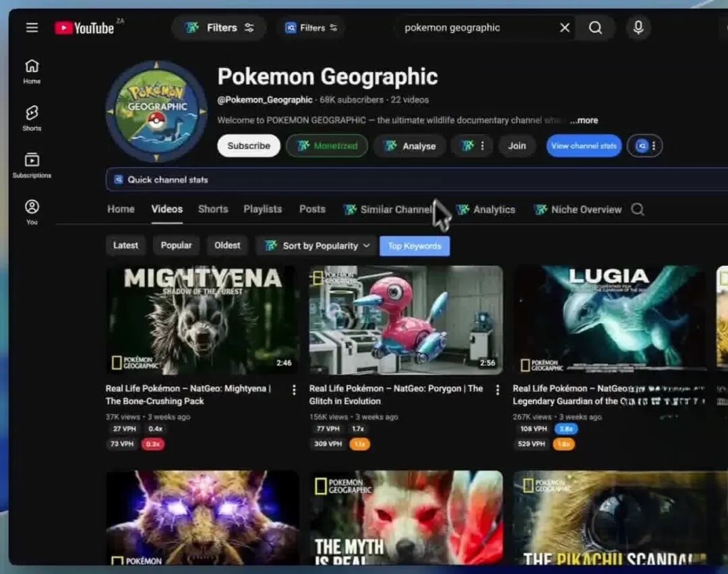
Task: Switch to the Playlists tab
Action: (x=262, y=209)
